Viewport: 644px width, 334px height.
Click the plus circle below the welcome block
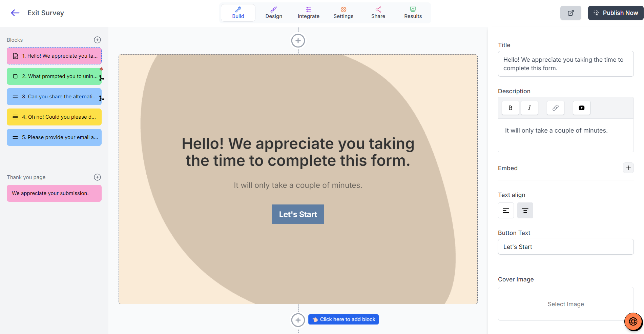click(x=298, y=320)
